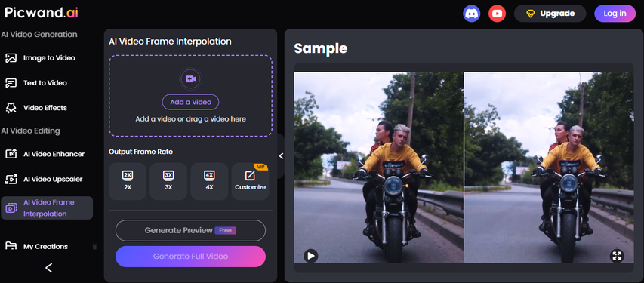Click the comparison divider in the sample
The width and height of the screenshot is (644, 283).
coord(464,168)
